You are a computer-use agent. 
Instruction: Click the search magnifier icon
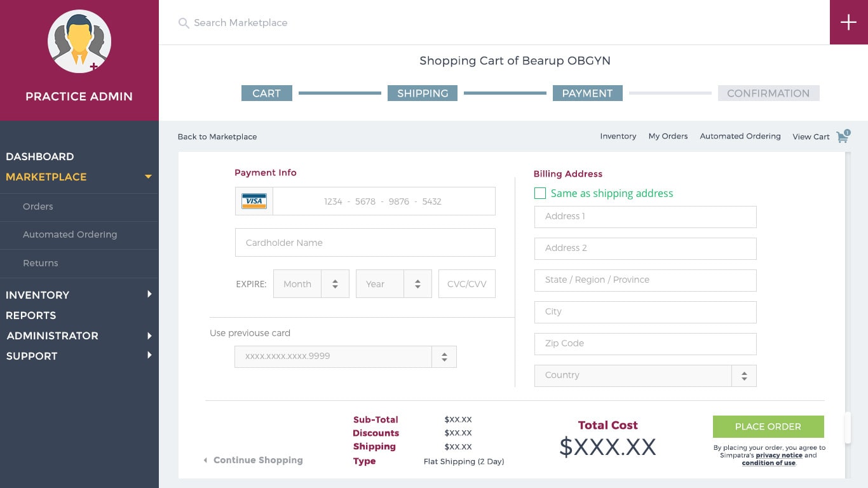[x=184, y=24]
